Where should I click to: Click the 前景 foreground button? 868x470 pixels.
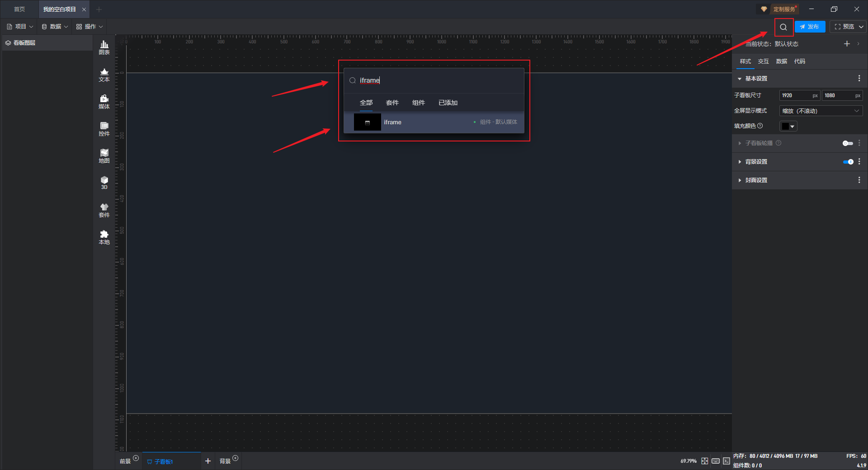pos(125,461)
